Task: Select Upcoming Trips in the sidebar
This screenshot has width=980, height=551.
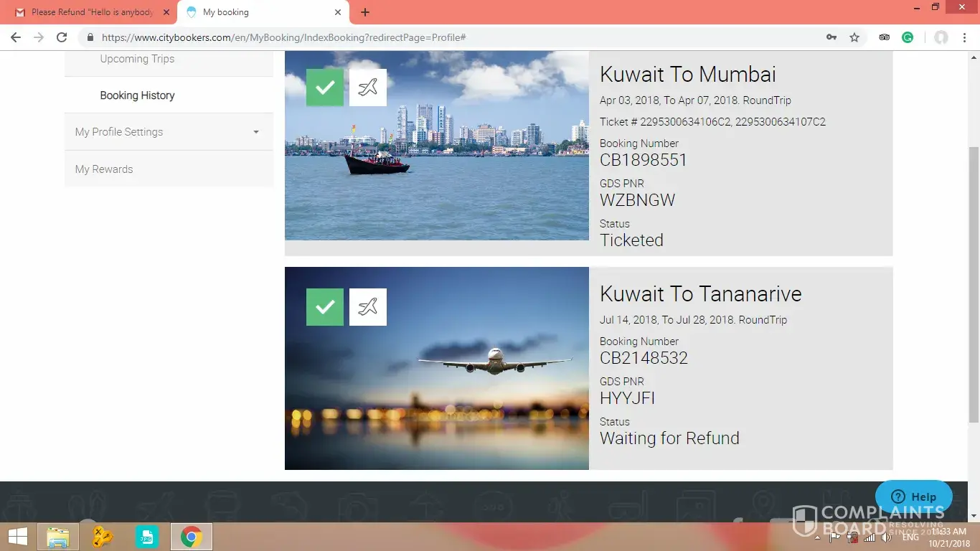Action: (x=137, y=59)
